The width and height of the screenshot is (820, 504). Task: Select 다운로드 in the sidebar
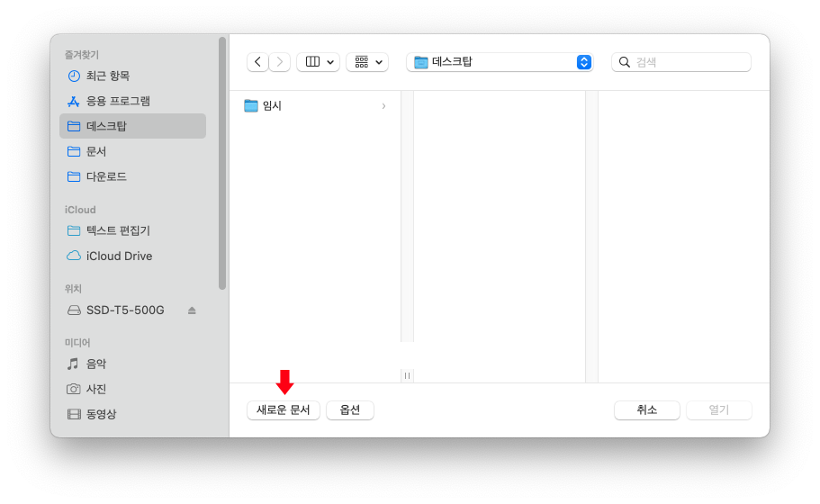(133, 176)
